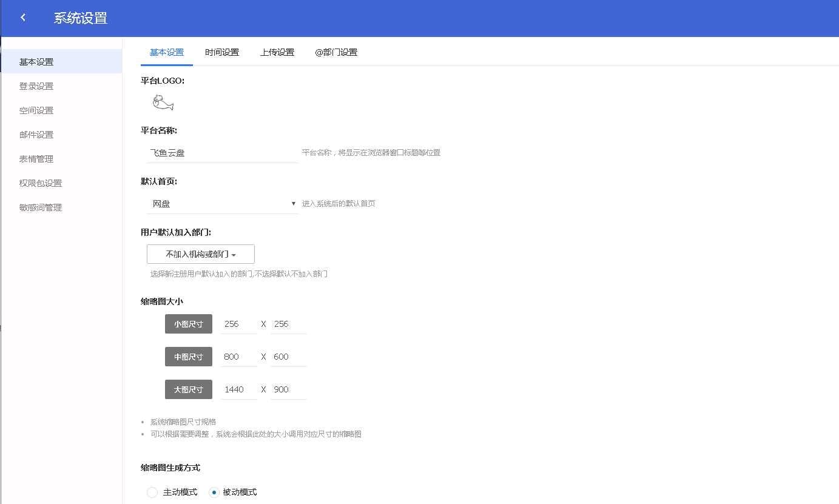Viewport: 839px width, 504px height.
Task: Switch to the 上传设置 tab
Action: [277, 52]
